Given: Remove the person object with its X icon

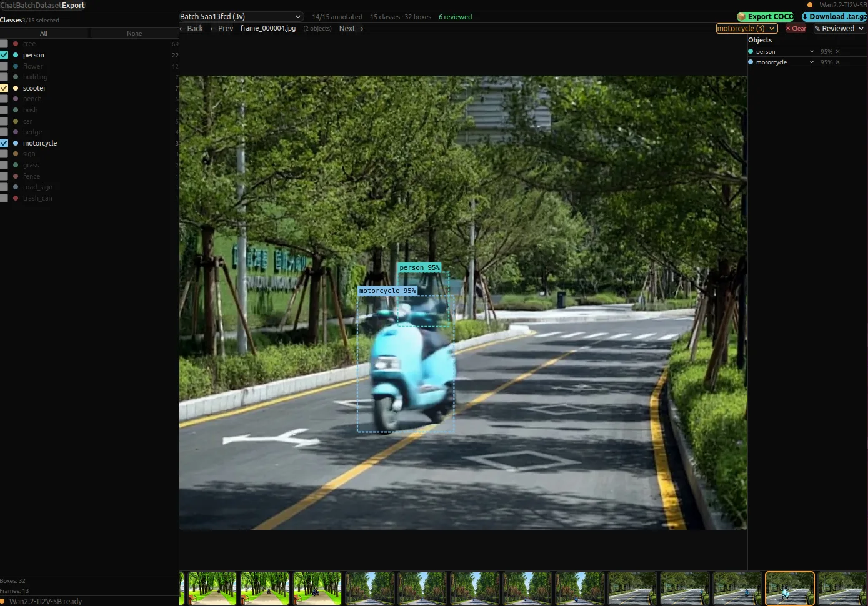Looking at the screenshot, I should coord(837,52).
